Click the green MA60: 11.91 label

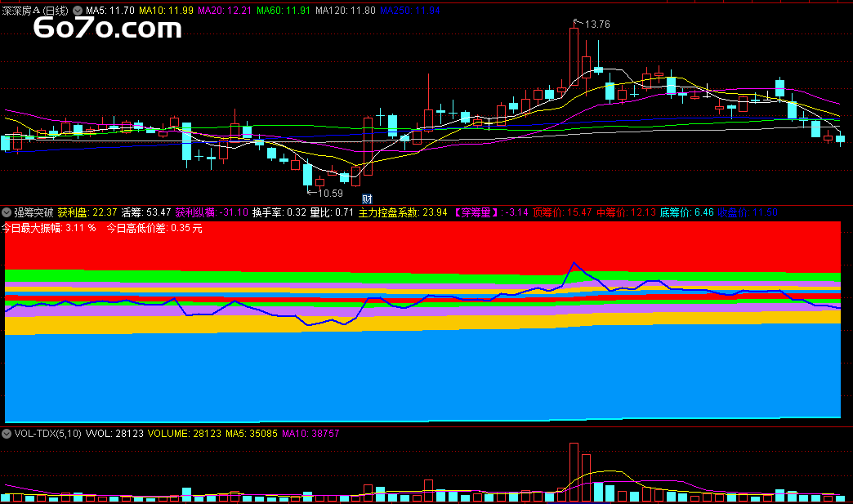(x=284, y=11)
